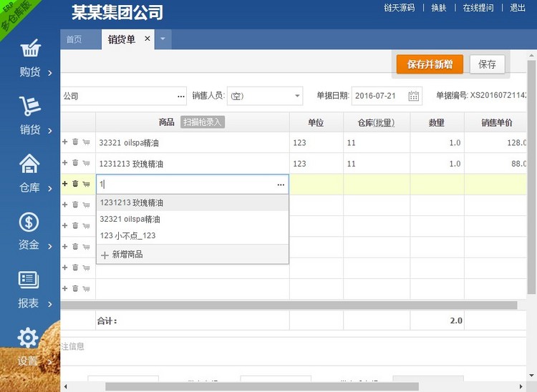The width and height of the screenshot is (537, 392).
Task: Select 123 小不点_123 from suggestion list
Action: [x=128, y=235]
